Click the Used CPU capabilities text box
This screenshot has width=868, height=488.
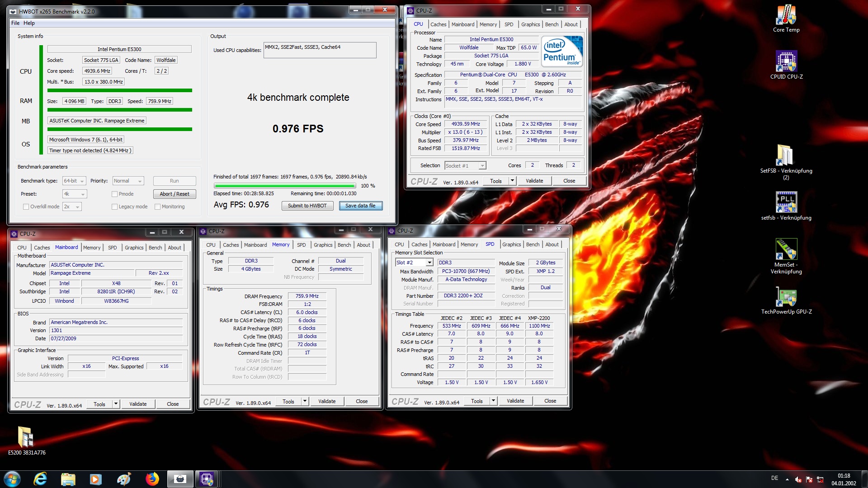tap(320, 50)
